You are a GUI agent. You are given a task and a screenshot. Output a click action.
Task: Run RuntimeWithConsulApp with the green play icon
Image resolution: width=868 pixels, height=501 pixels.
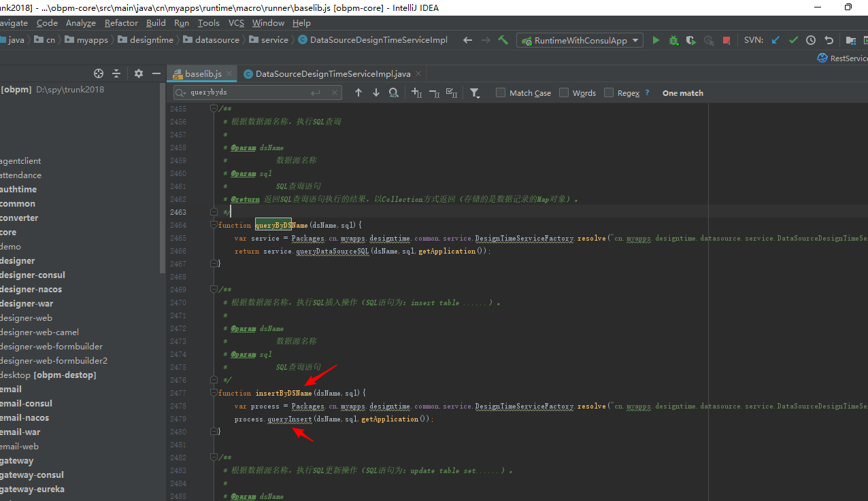click(656, 40)
